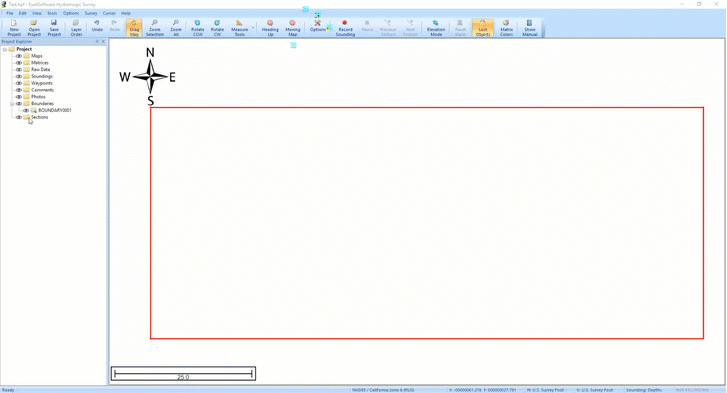Image resolution: width=727 pixels, height=393 pixels.
Task: Activate the Heading Up view
Action: pyautogui.click(x=270, y=28)
